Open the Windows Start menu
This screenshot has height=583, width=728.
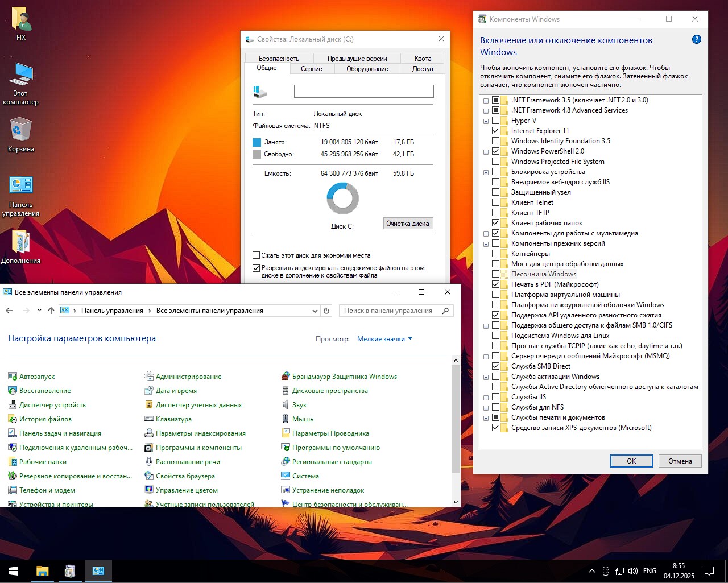pyautogui.click(x=14, y=571)
